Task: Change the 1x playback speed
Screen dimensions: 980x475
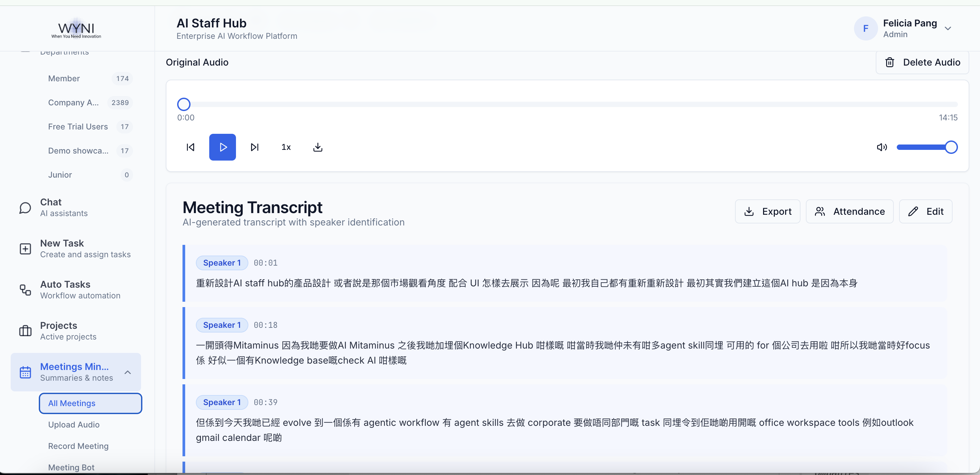Action: pos(286,147)
